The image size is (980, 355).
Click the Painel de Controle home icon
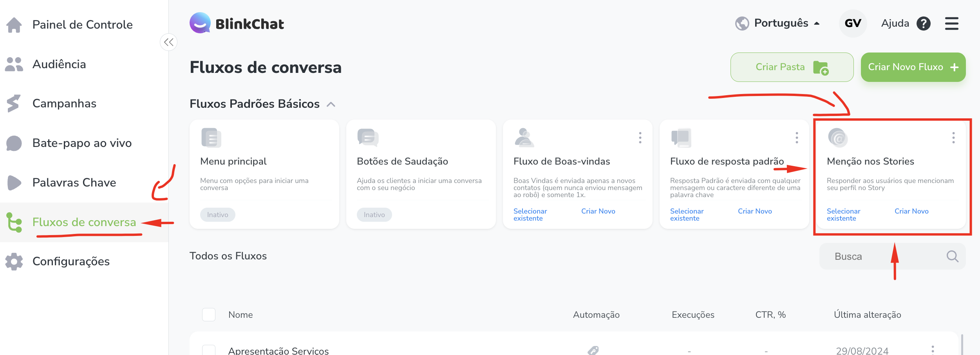click(x=14, y=25)
